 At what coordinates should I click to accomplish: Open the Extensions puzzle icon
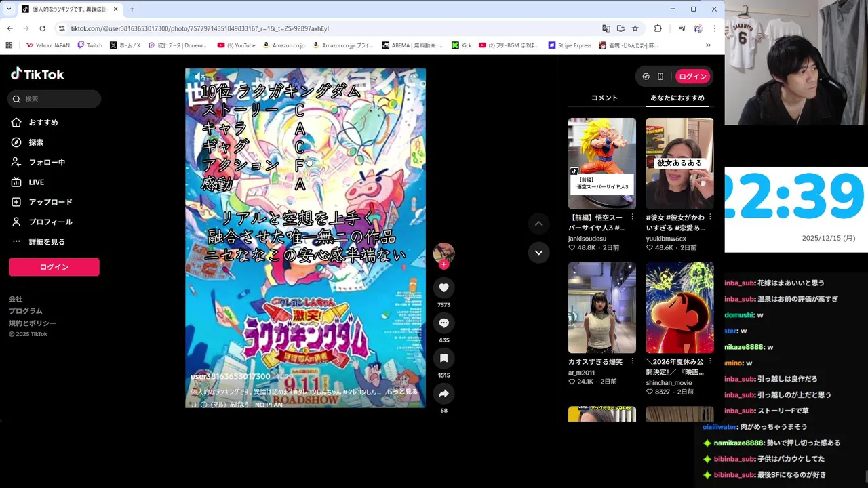(x=658, y=28)
